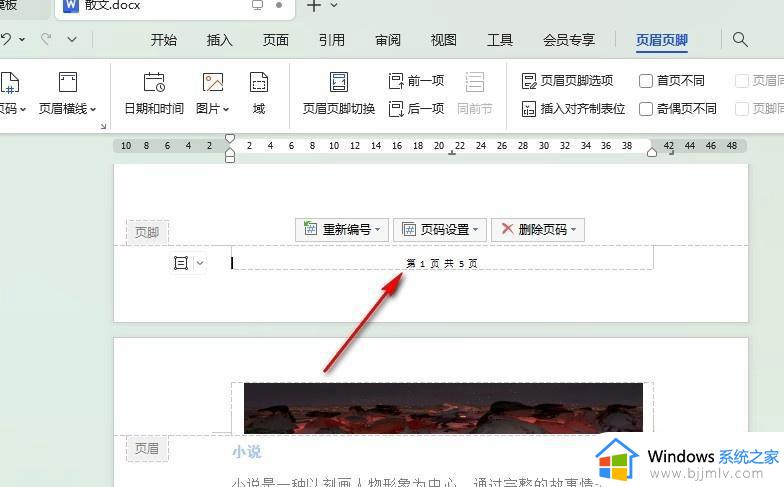The image size is (784, 487).
Task: Click the redo arrow icon
Action: point(46,39)
